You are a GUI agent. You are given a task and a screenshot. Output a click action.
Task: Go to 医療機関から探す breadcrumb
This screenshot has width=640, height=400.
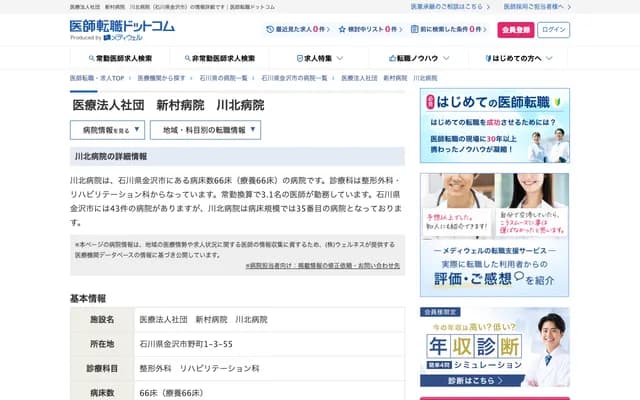pyautogui.click(x=161, y=78)
